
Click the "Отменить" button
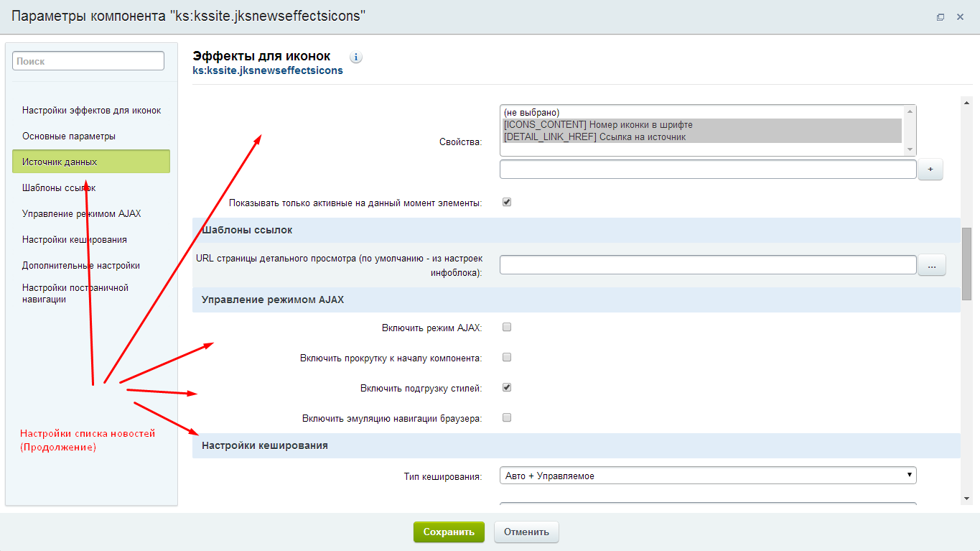pos(526,532)
